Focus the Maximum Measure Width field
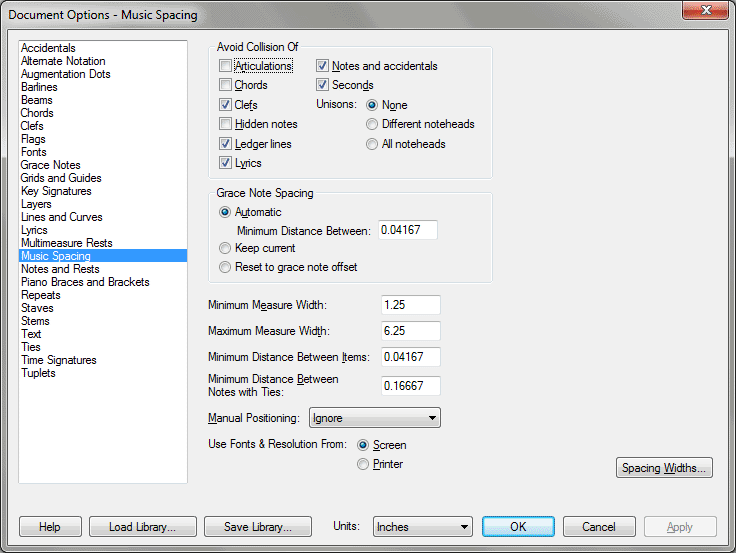This screenshot has height=553, width=736. 410,331
